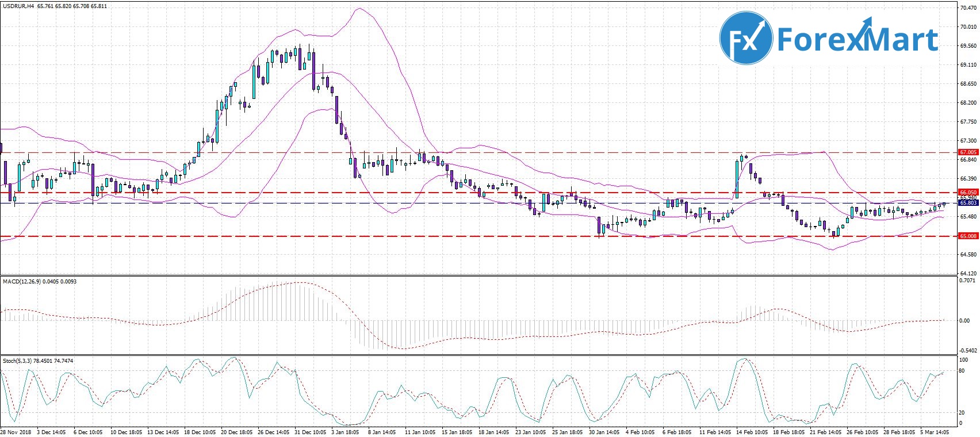Click the 0.7071 value on MACD axis

point(968,281)
